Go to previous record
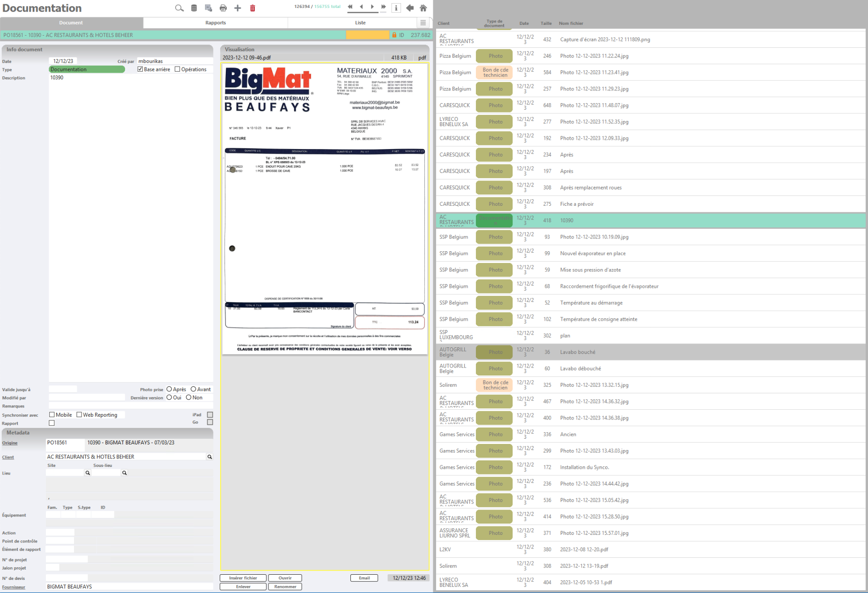 [x=361, y=7]
